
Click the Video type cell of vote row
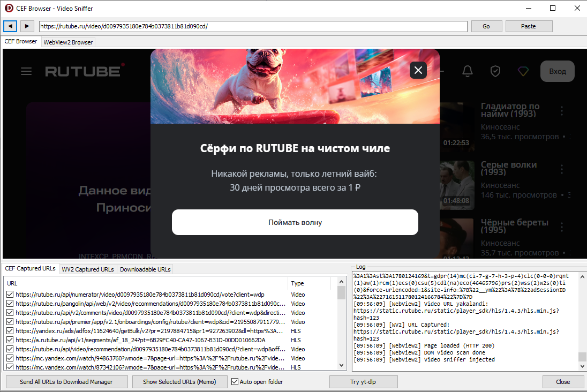click(298, 295)
